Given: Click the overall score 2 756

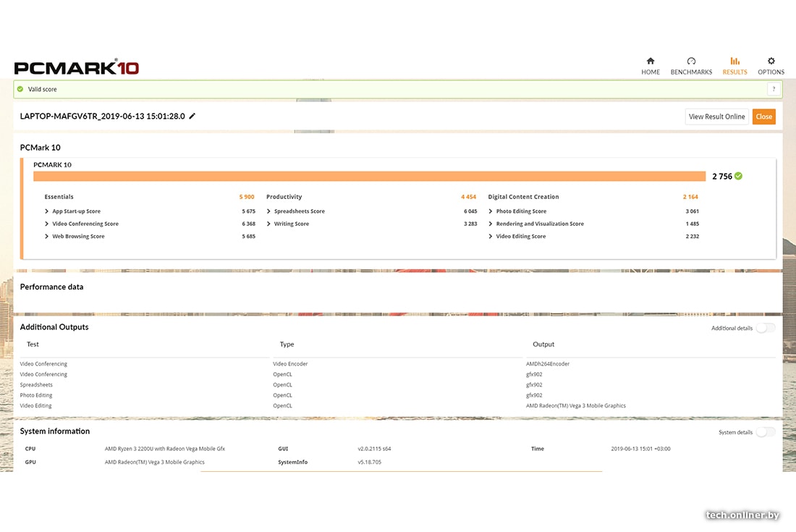Looking at the screenshot, I should pyautogui.click(x=722, y=176).
